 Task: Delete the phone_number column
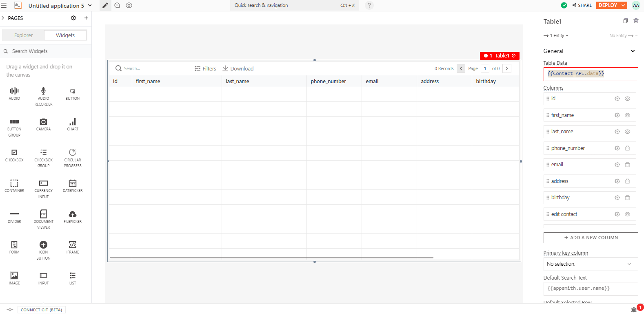[x=628, y=148]
